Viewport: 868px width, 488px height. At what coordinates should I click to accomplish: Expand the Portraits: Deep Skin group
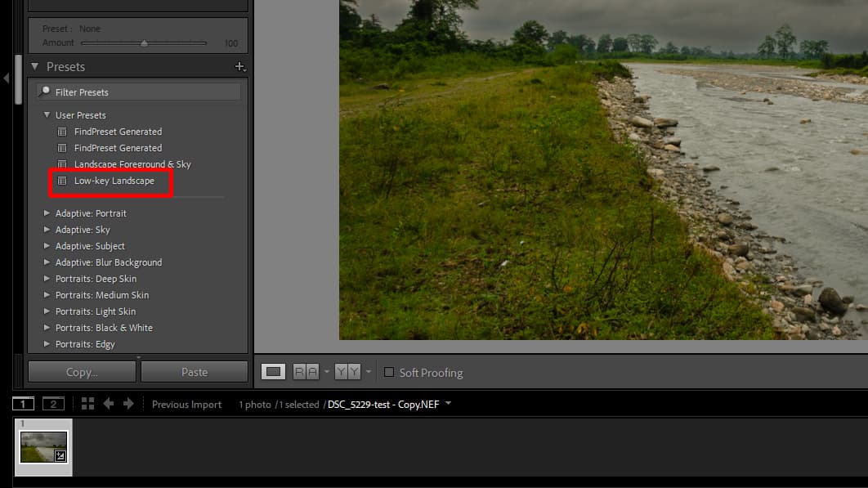click(x=47, y=279)
